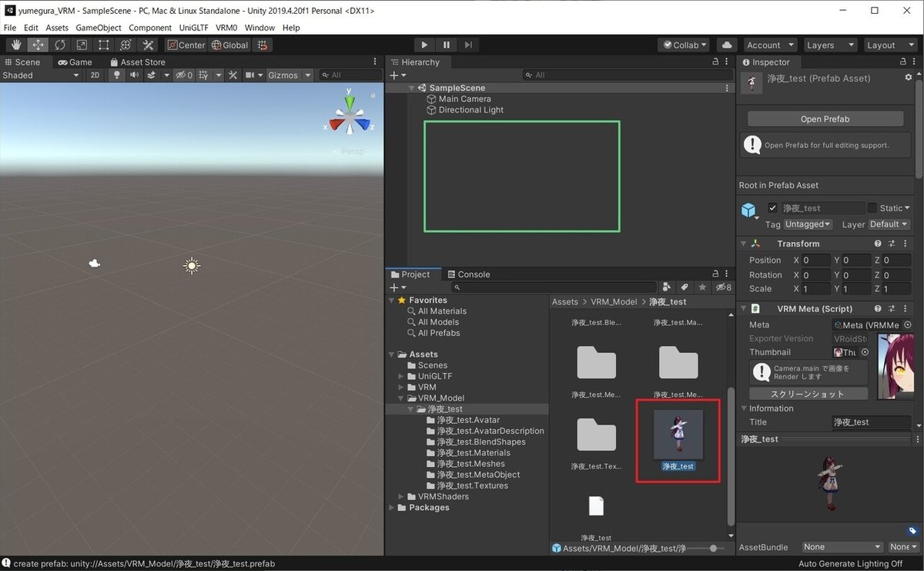Collapse the VRM Meta (Script) component
924x571 pixels.
coord(744,308)
